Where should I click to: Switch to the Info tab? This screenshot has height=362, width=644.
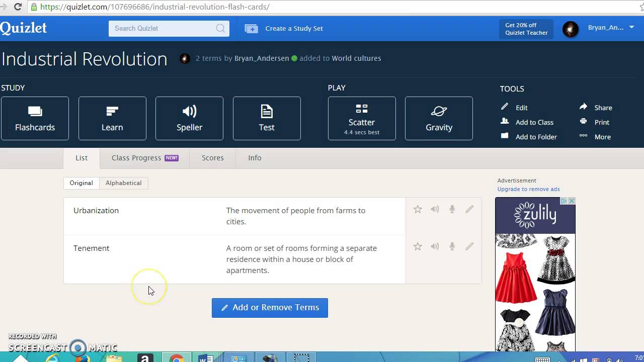tap(255, 158)
